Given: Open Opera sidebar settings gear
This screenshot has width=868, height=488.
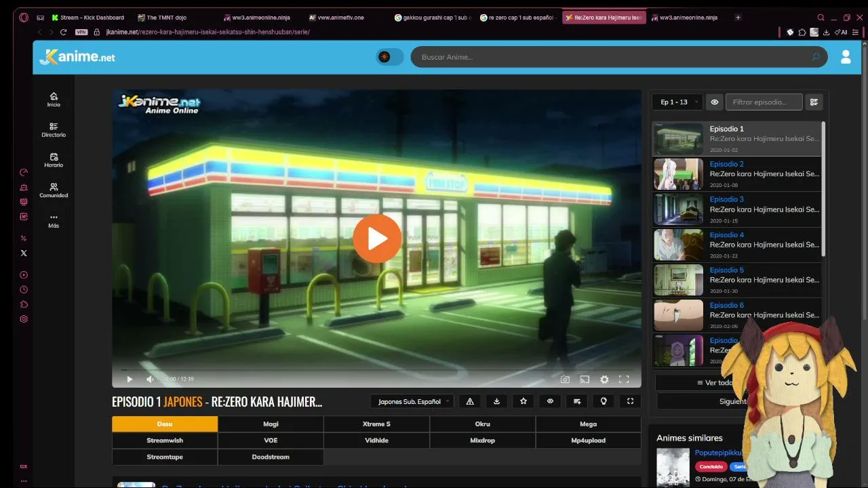Looking at the screenshot, I should (x=24, y=319).
